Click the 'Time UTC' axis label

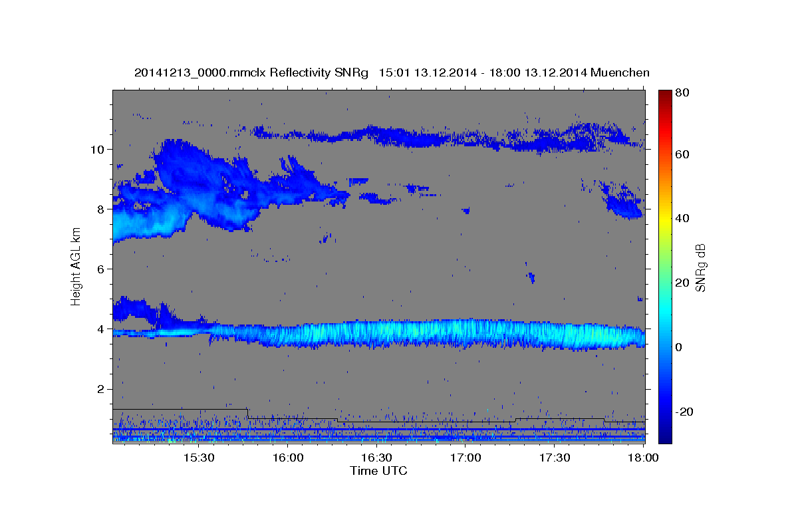(x=378, y=471)
